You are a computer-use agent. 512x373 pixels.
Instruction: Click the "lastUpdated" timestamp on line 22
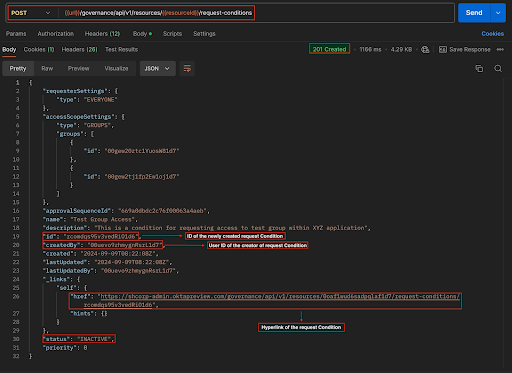click(133, 262)
